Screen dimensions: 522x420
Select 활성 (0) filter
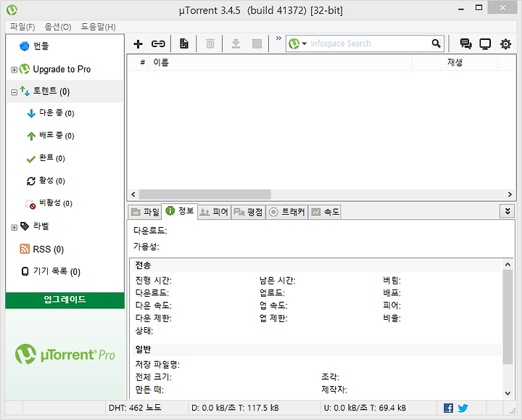[x=52, y=181]
